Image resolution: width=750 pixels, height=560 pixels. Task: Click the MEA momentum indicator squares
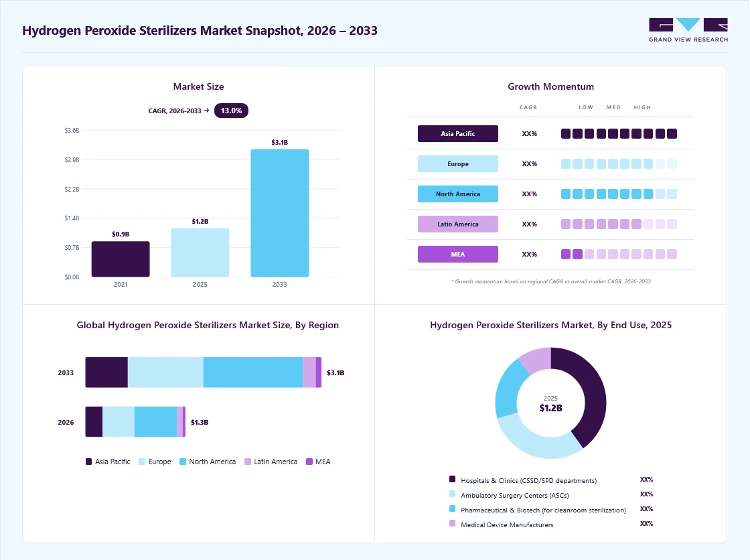click(619, 254)
